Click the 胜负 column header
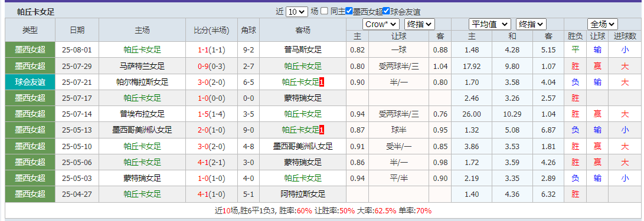 pos(576,36)
